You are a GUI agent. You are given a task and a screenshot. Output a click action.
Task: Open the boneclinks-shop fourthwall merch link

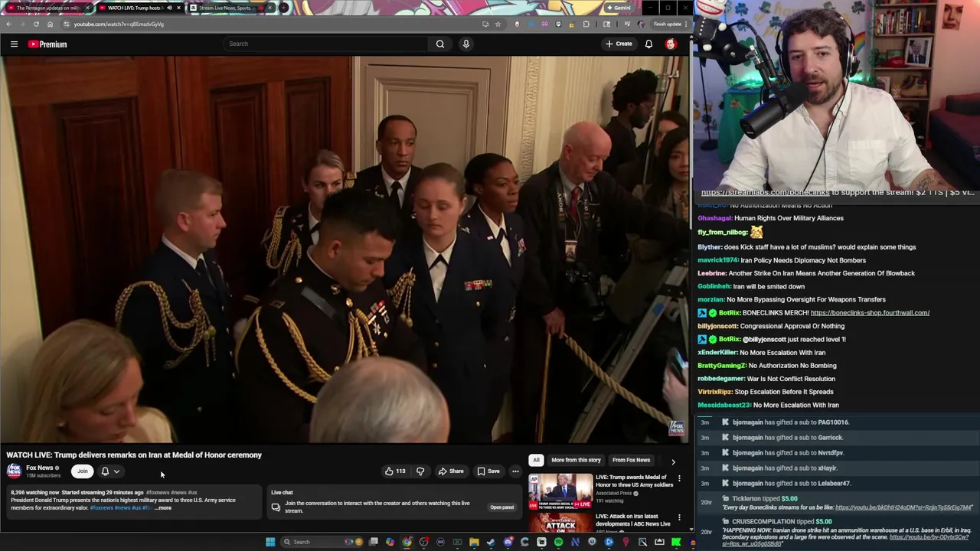click(870, 312)
